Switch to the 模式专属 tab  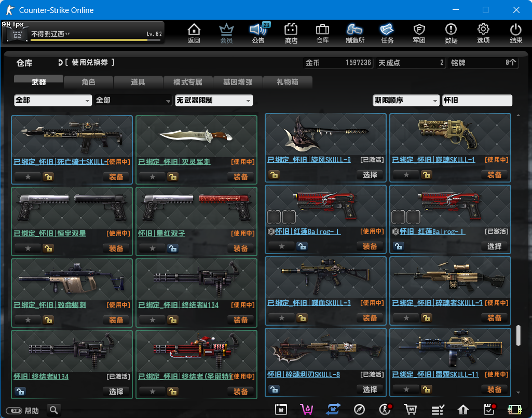[x=187, y=82]
